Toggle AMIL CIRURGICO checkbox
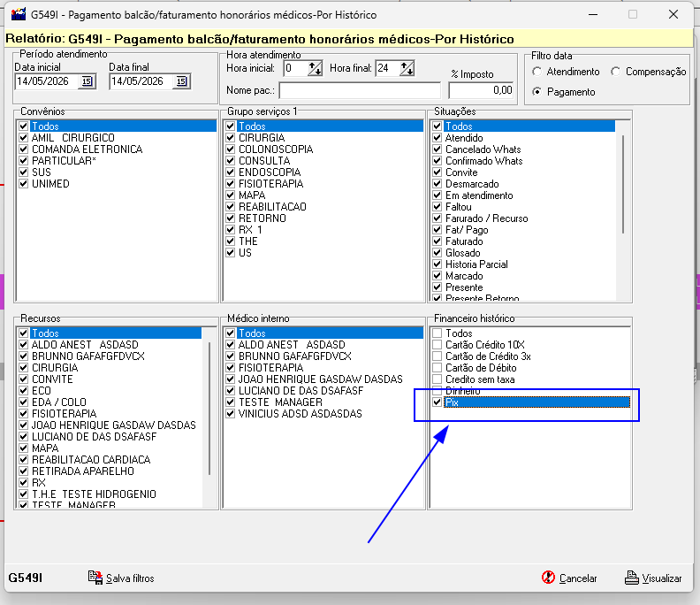Image resolution: width=700 pixels, height=605 pixels. [24, 138]
